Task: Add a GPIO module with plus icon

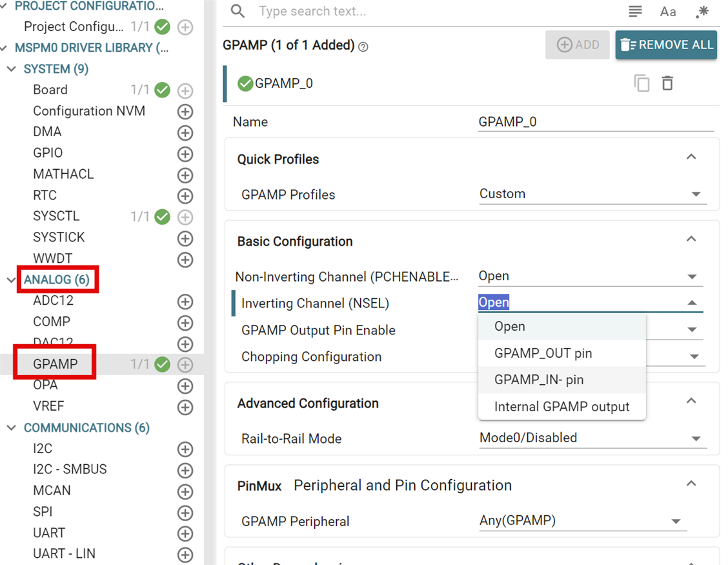Action: 185,154
